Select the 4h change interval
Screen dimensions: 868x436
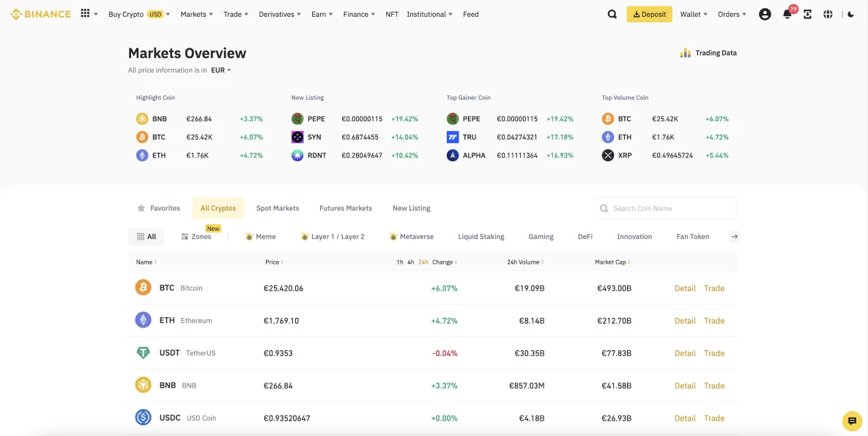pos(411,262)
